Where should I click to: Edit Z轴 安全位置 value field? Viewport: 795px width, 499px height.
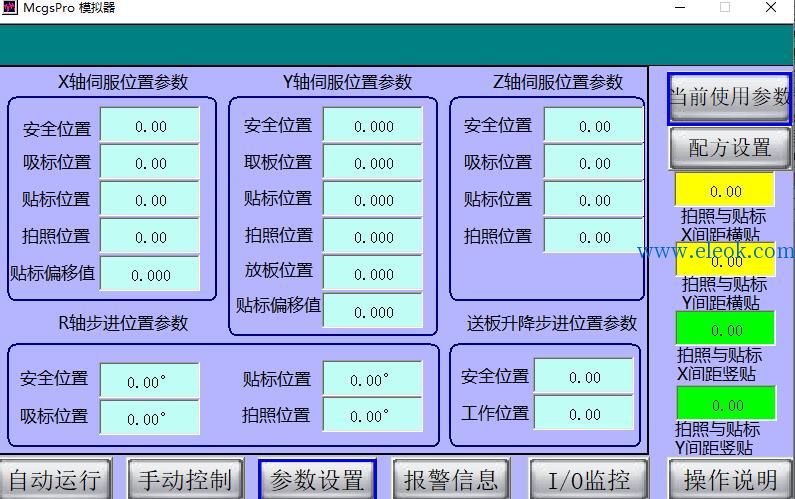(x=594, y=125)
